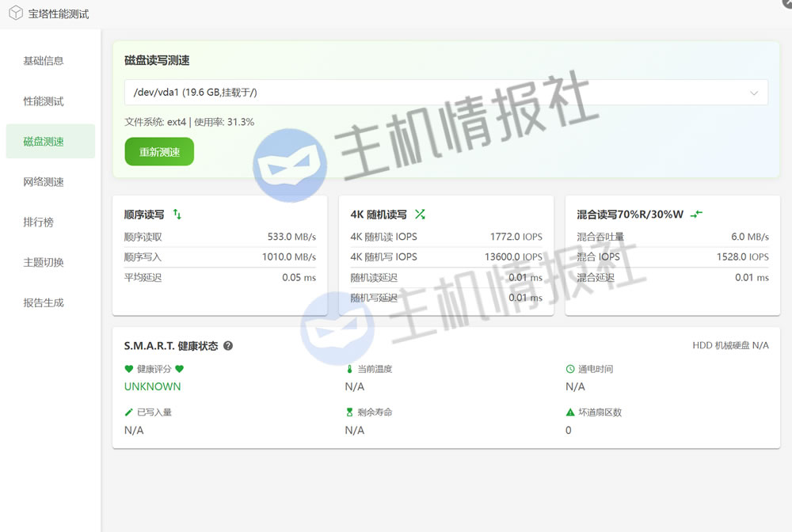Open the 基础信息 sidebar item
The height and width of the screenshot is (532, 792).
point(44,61)
